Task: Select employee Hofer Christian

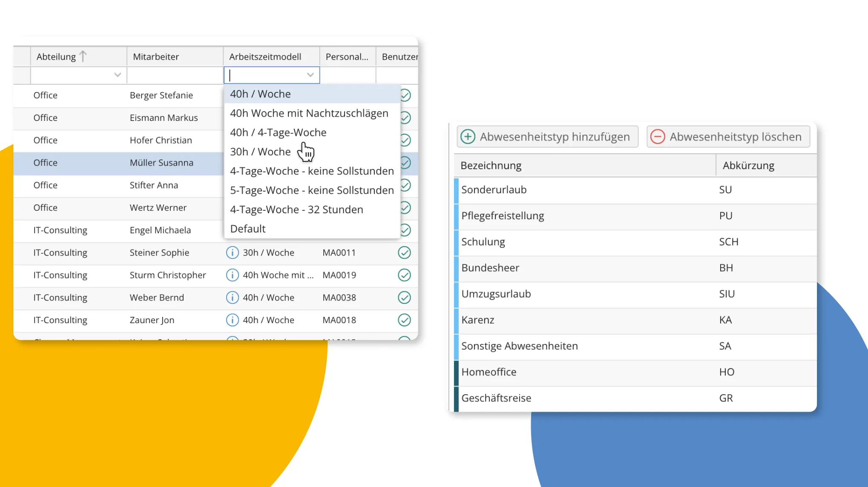Action: click(x=161, y=140)
